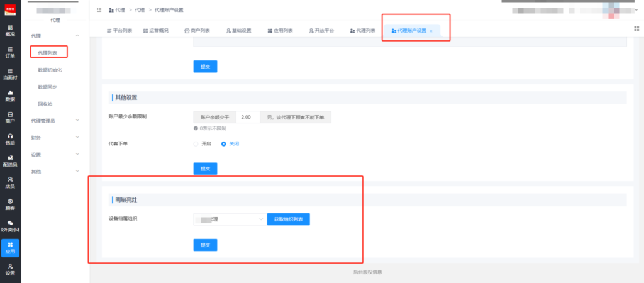
Task: Collapse the side menu with the fold icon
Action: tap(99, 10)
